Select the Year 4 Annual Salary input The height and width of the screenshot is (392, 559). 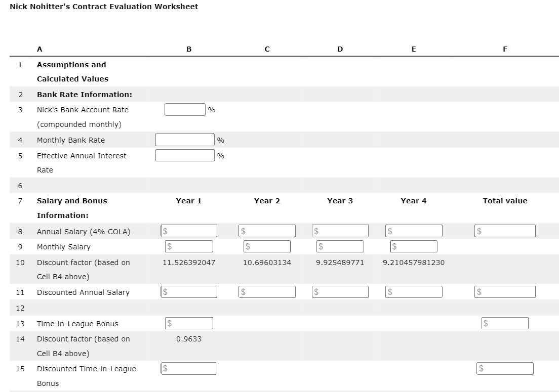414,230
